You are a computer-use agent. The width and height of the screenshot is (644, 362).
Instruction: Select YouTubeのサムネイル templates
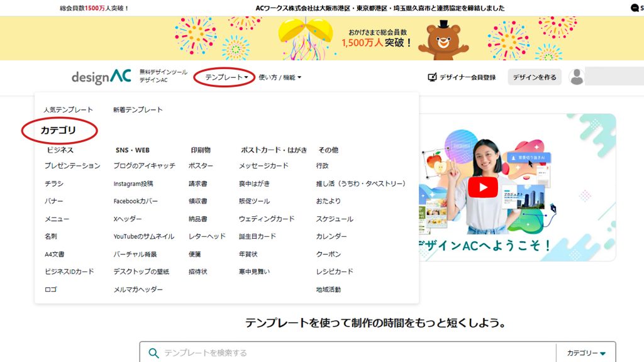point(144,237)
